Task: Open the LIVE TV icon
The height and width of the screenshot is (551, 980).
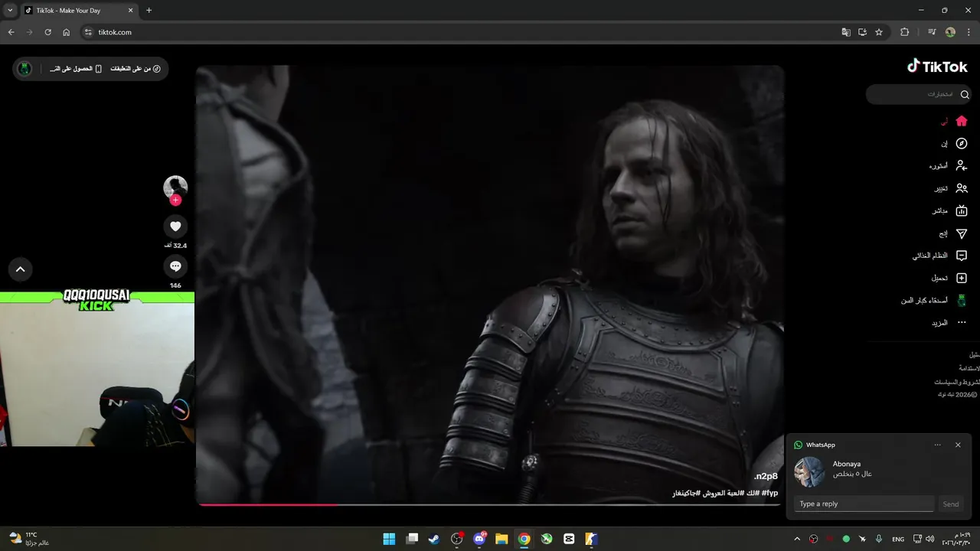Action: click(962, 210)
